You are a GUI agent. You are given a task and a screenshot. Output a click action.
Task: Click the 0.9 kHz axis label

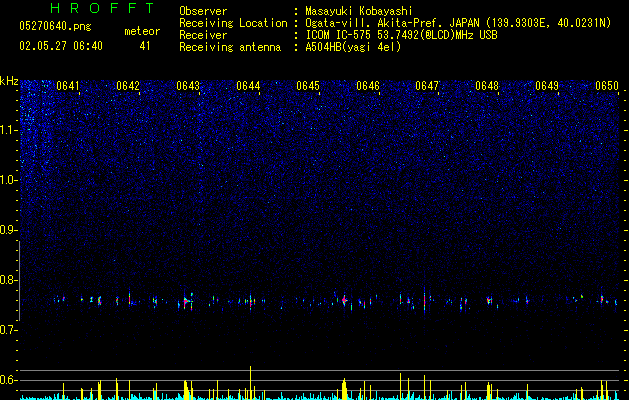pos(9,230)
